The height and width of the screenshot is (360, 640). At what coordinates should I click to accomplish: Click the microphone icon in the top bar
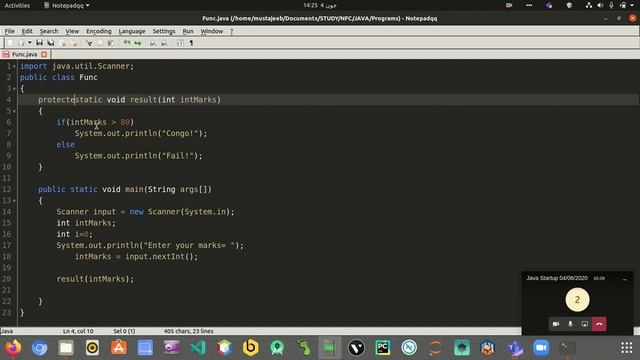click(611, 5)
